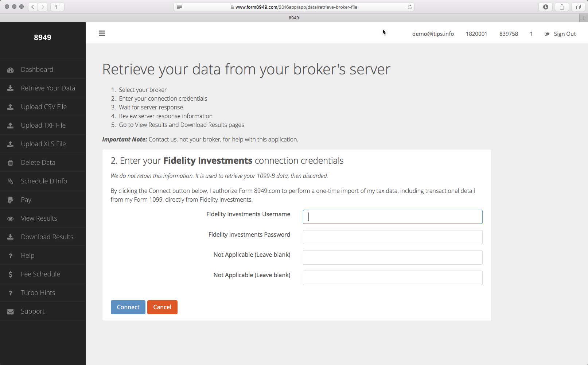Click the Download Results download icon
Viewport: 588px width, 365px height.
[x=11, y=237]
